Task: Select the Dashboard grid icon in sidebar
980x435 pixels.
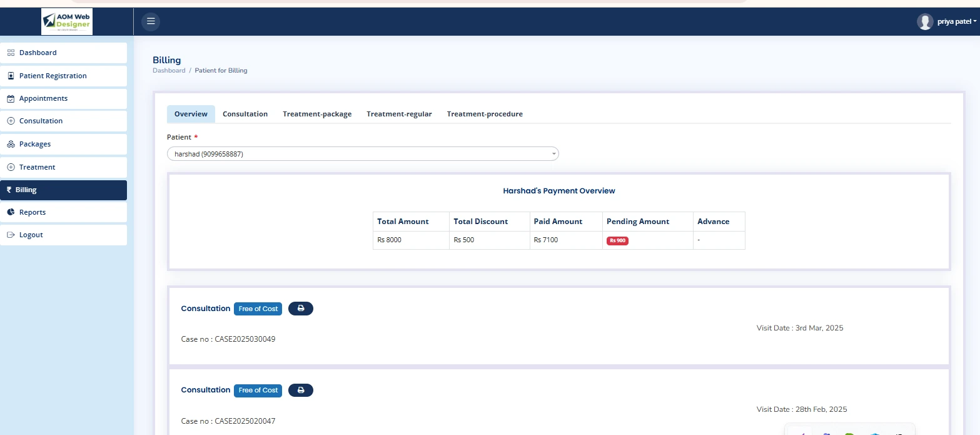Action: 11,53
